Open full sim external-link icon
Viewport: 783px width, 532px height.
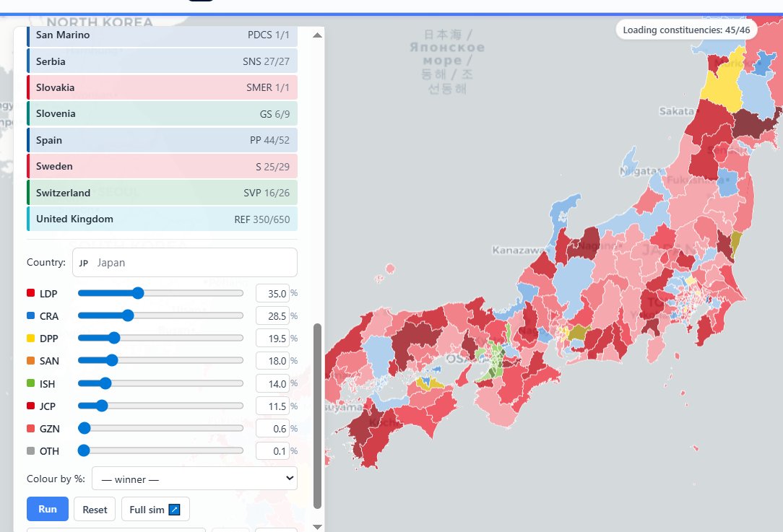tap(174, 510)
